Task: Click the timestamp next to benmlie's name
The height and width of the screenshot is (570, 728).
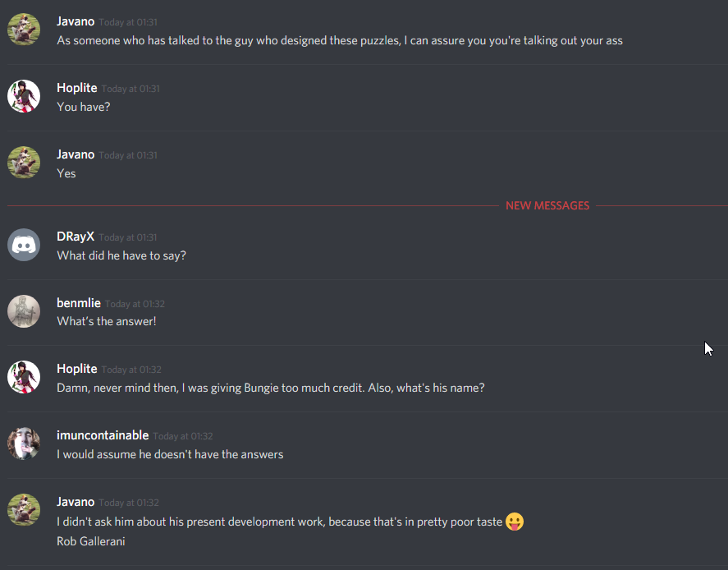Action: (135, 304)
